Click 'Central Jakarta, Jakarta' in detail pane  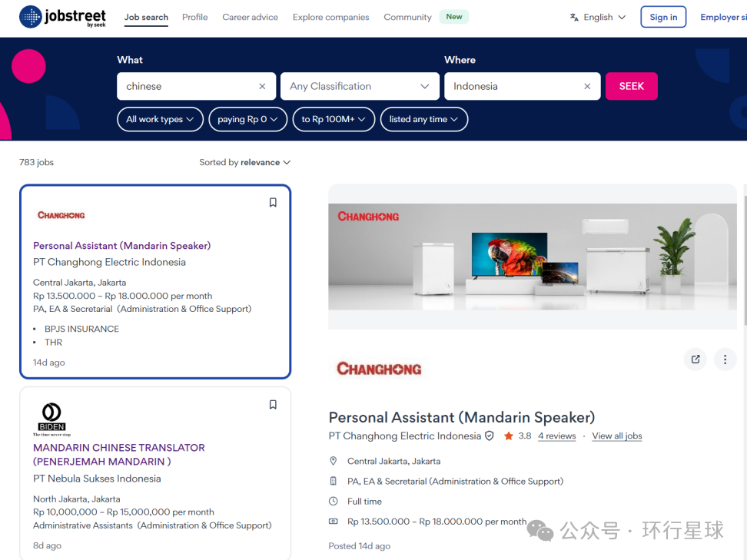coord(393,461)
